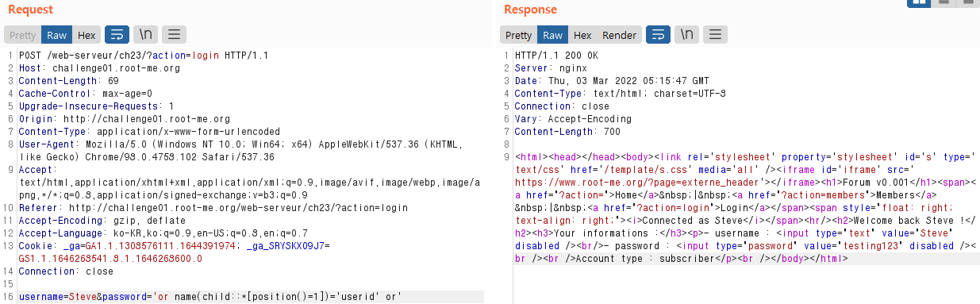Toggle word wrap icon in Request pane
980x304 pixels.
click(x=116, y=35)
